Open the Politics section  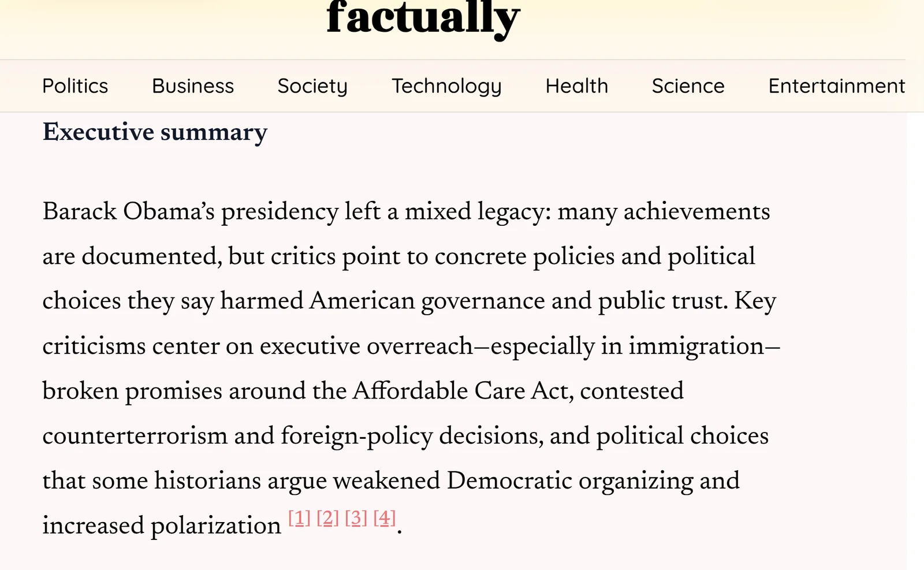tap(75, 86)
